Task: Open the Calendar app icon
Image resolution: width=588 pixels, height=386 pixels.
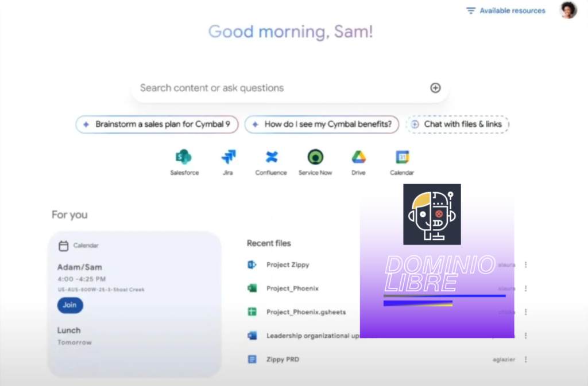Action: (402, 157)
